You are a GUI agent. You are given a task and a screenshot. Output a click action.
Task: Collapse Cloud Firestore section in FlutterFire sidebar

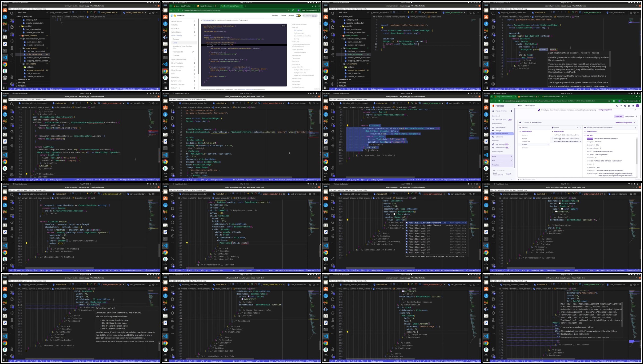tap(194, 36)
